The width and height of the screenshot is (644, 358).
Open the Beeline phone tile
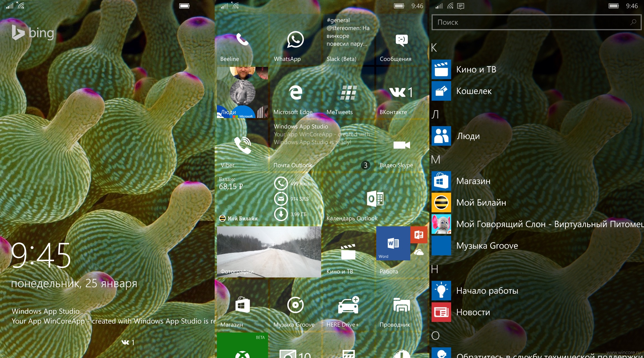[x=242, y=39]
